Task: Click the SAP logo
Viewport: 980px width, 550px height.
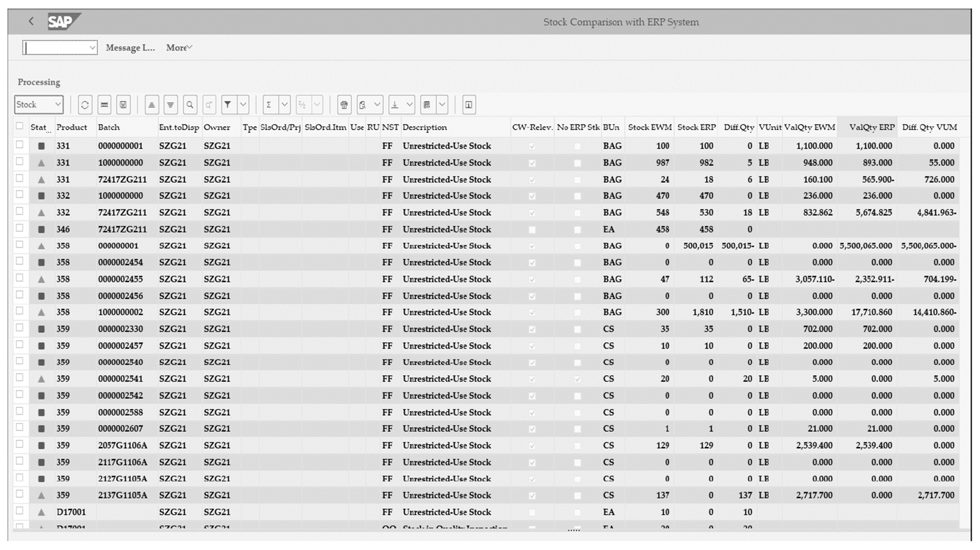Action: (x=62, y=21)
